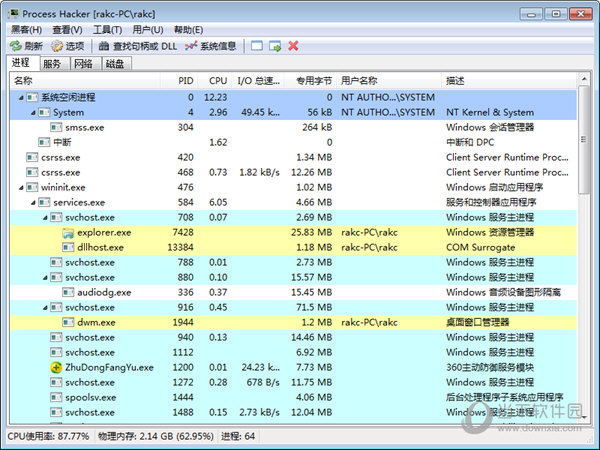
Task: Click 进程: 64 status bar entry
Action: point(238,436)
